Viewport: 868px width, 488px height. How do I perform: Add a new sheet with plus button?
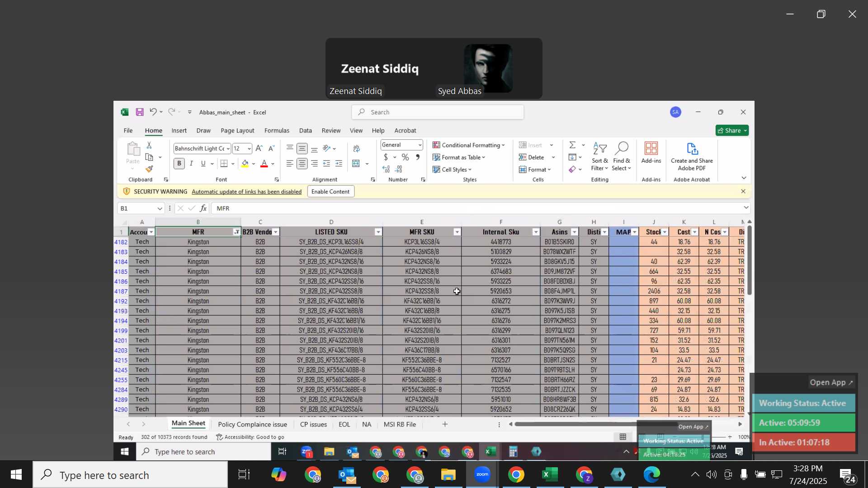click(x=445, y=424)
